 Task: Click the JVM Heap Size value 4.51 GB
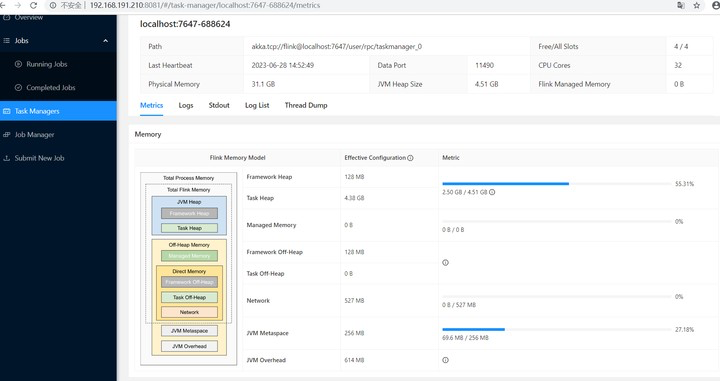[486, 84]
